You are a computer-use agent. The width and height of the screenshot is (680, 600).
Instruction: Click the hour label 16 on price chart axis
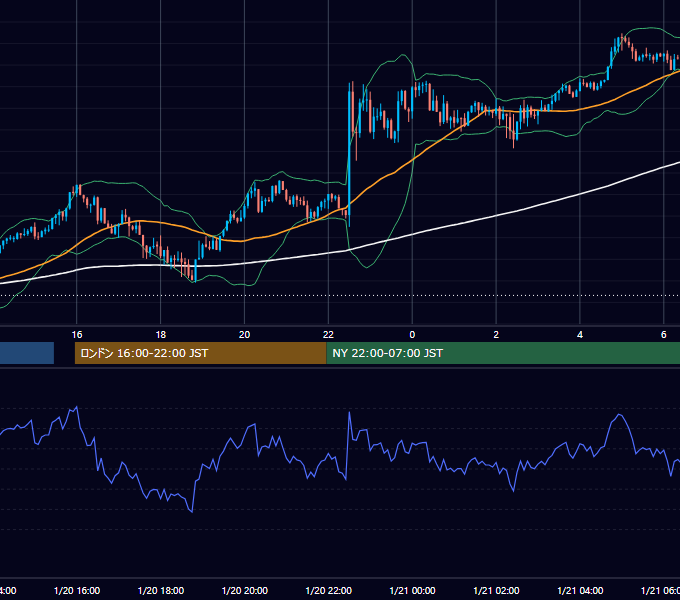coord(77,335)
